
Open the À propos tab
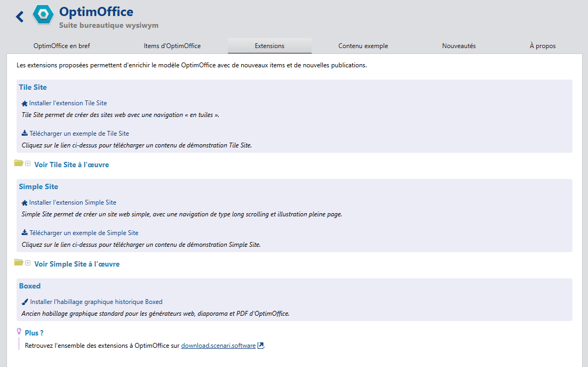[542, 46]
